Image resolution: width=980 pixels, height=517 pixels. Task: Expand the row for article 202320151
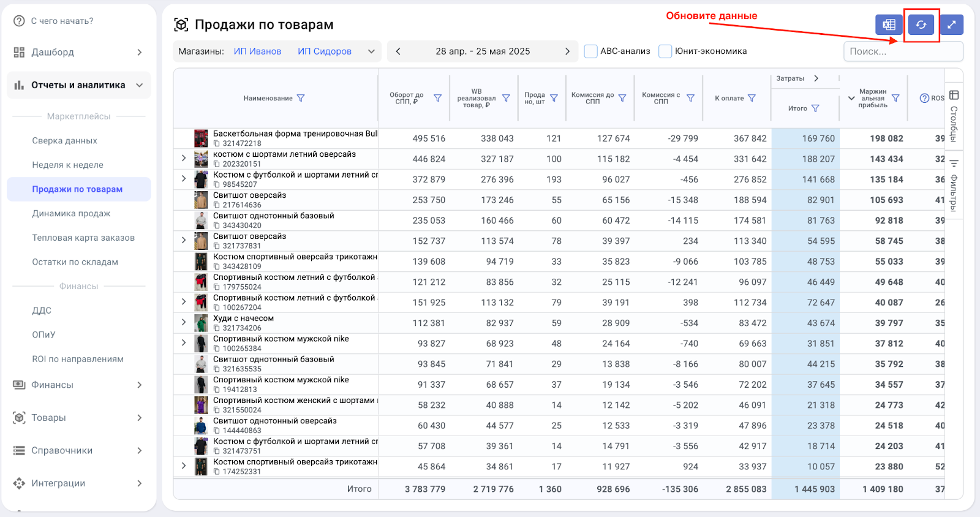tap(184, 159)
